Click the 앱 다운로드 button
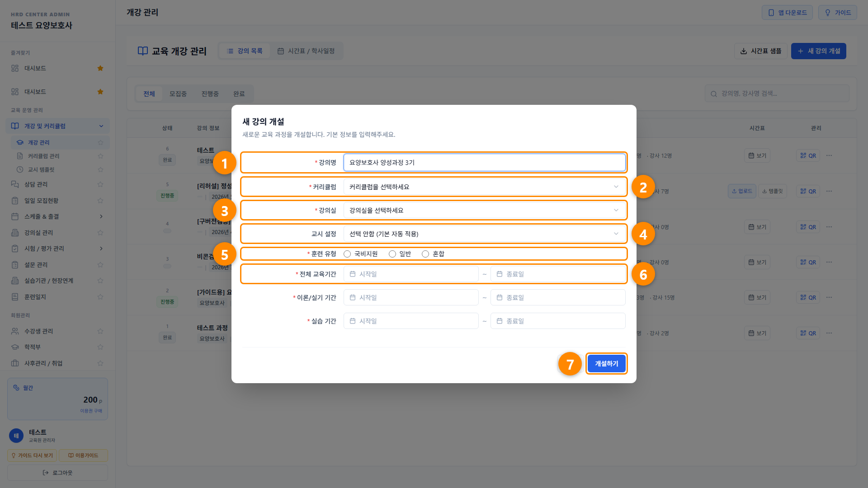The height and width of the screenshot is (488, 868). coord(787,13)
